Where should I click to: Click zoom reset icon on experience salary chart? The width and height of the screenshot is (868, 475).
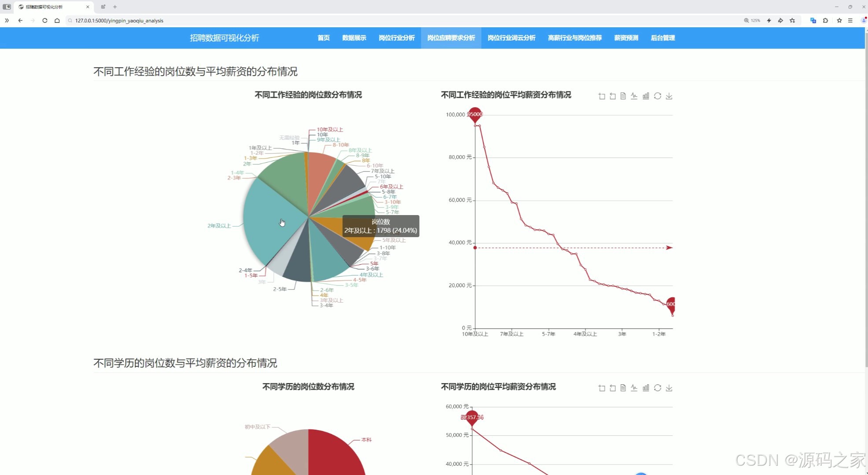[x=612, y=96]
